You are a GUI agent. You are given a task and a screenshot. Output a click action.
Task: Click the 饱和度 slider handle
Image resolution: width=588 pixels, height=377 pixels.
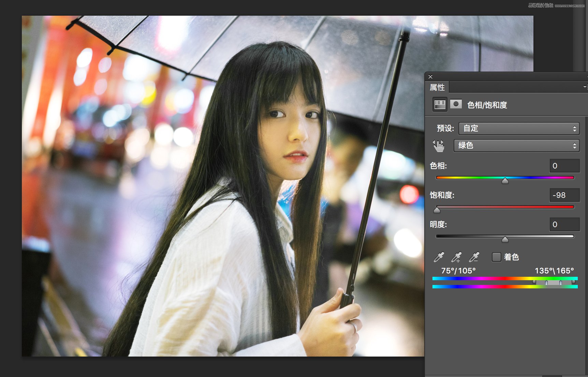coord(437,210)
